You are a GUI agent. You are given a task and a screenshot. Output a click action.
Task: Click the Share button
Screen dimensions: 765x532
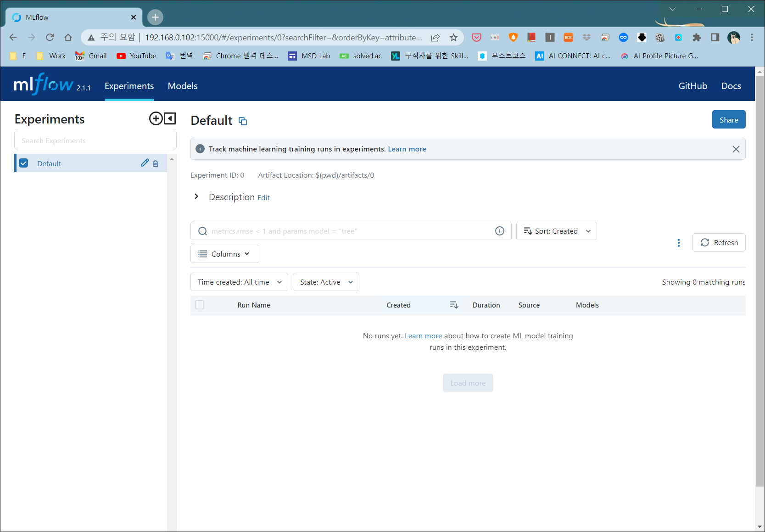coord(728,120)
